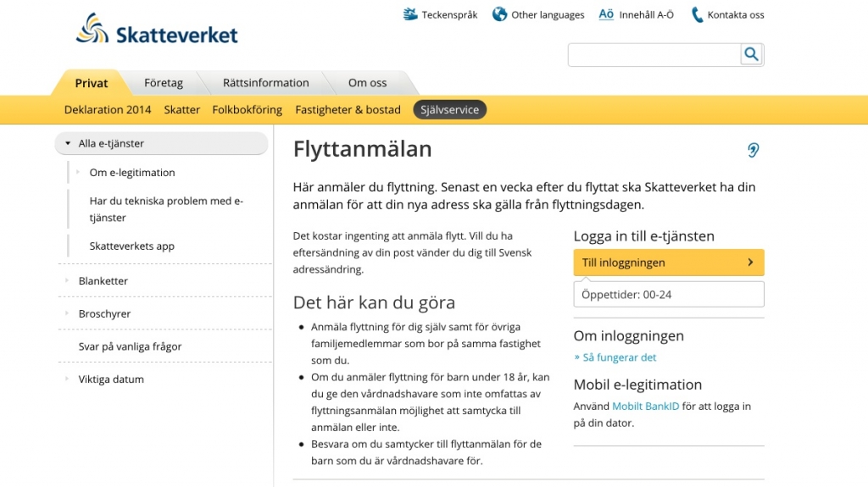Image resolution: width=868 pixels, height=487 pixels.
Task: Open Skatteverkets app in sidebar
Action: (x=131, y=246)
